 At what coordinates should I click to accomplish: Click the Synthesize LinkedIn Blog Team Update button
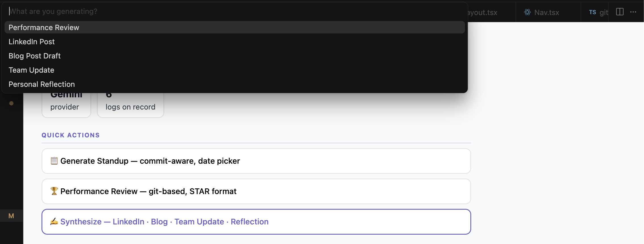[x=256, y=222]
